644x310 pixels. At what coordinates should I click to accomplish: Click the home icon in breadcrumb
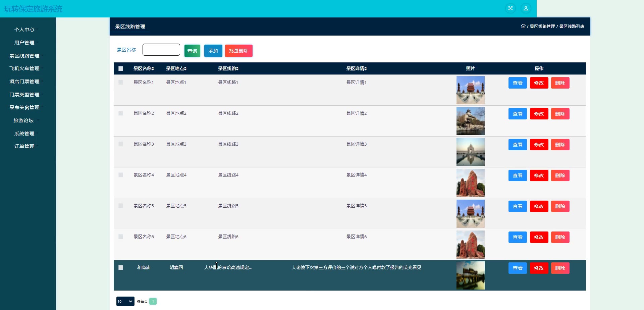pyautogui.click(x=523, y=26)
